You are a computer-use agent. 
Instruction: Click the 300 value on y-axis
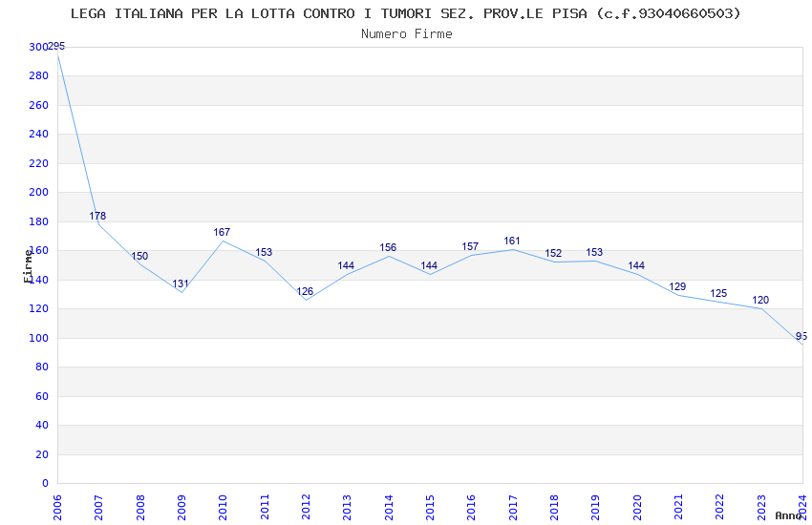(38, 47)
